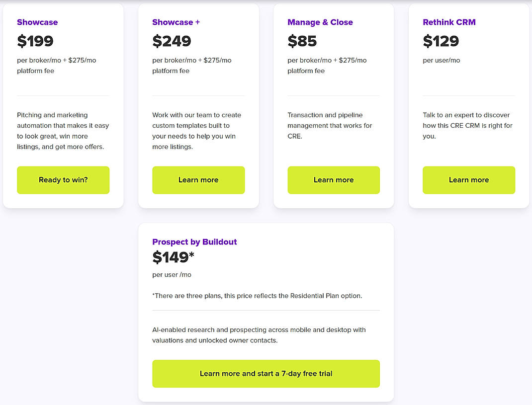Viewport: 532px width, 405px height.
Task: Select the Manage & Close heading
Action: tap(320, 22)
